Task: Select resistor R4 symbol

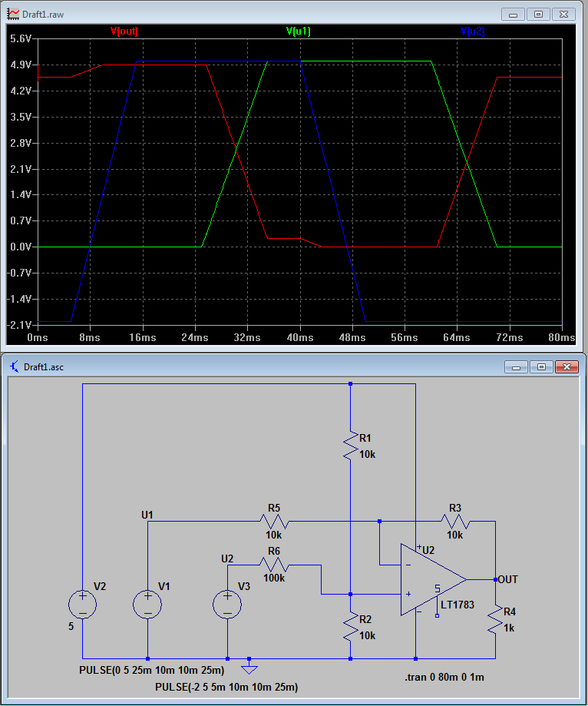Action: [495, 619]
